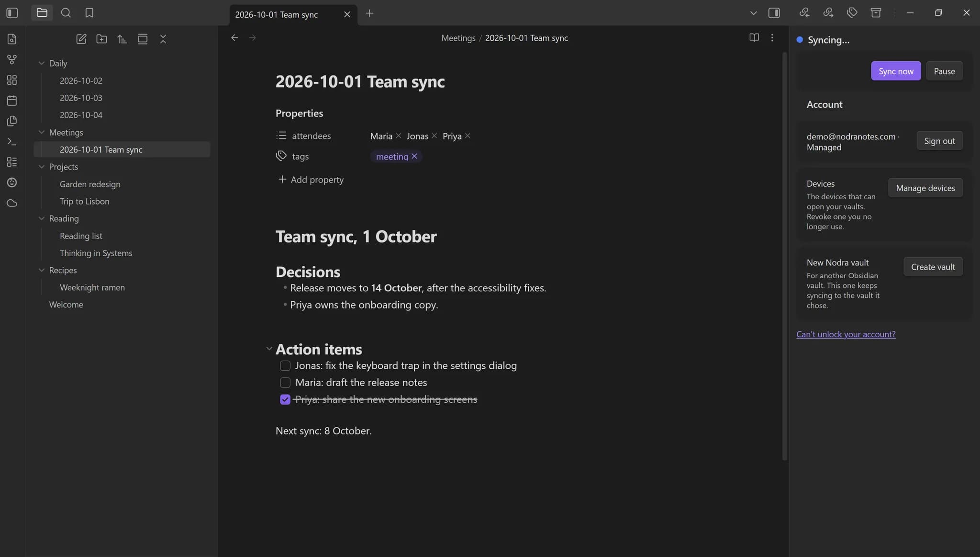Create a new folder
This screenshot has height=557, width=980.
[x=101, y=39]
